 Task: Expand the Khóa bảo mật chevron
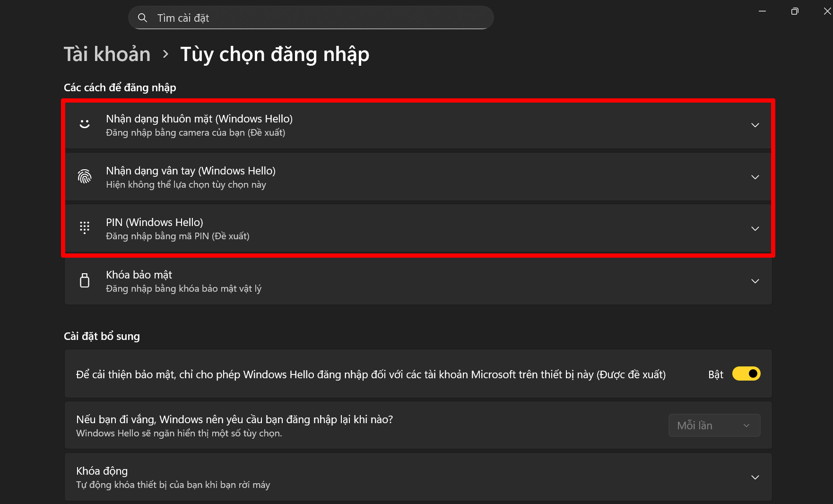(755, 281)
